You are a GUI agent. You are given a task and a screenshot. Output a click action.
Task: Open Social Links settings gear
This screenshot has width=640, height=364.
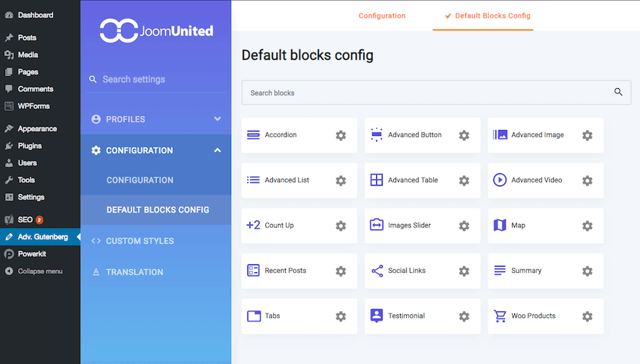pos(464,271)
